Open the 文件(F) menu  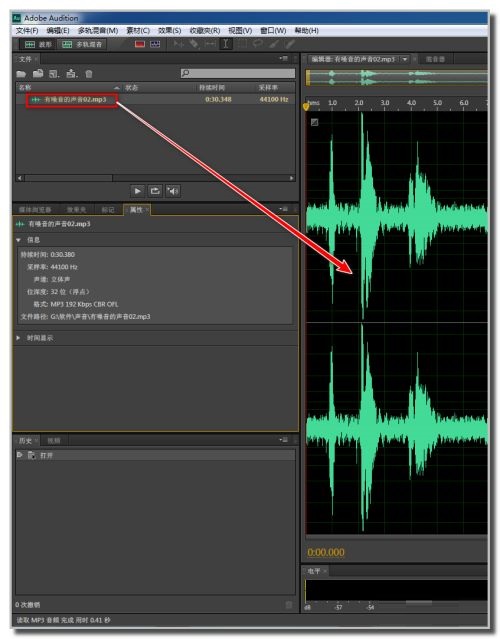point(27,31)
